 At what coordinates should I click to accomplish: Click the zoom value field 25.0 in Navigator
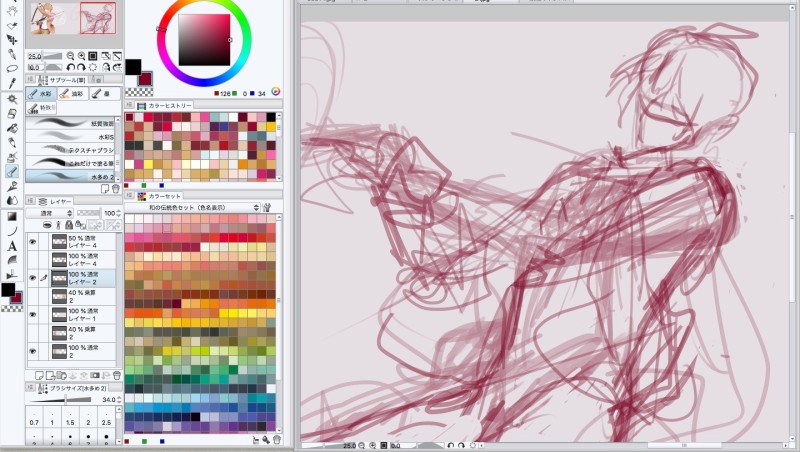point(34,56)
